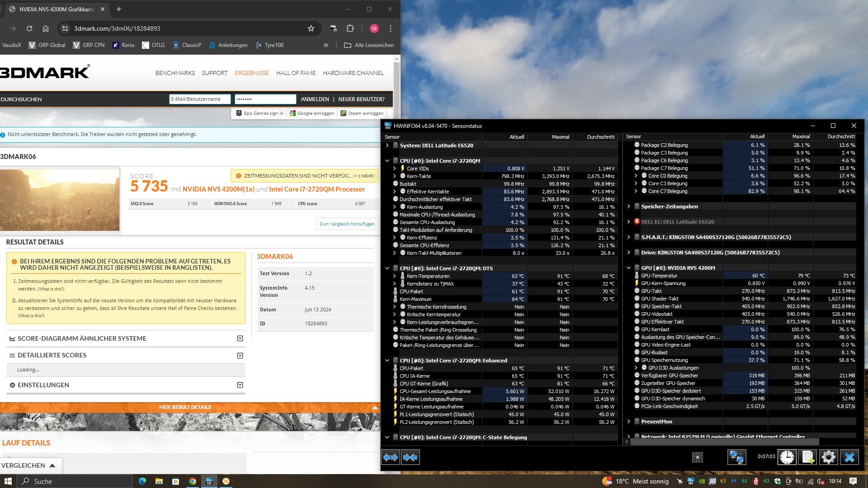Open Windows notification center icon
This screenshot has height=488, width=868.
(853, 481)
